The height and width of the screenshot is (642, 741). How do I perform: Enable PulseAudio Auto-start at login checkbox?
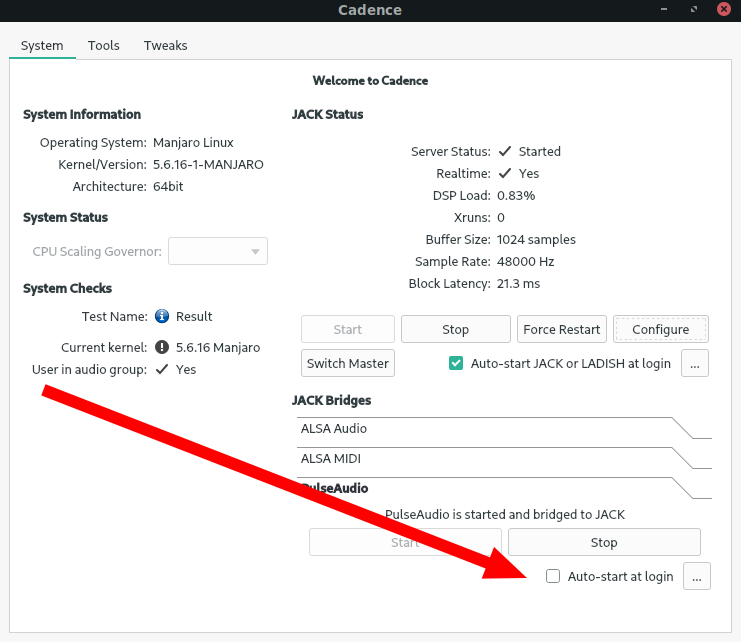552,576
